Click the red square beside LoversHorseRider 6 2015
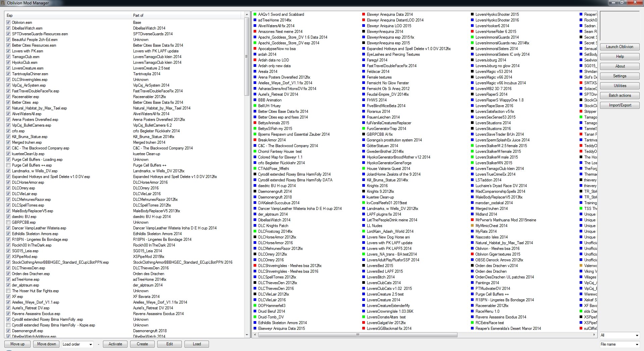The height and width of the screenshot is (351, 644). (x=472, y=32)
